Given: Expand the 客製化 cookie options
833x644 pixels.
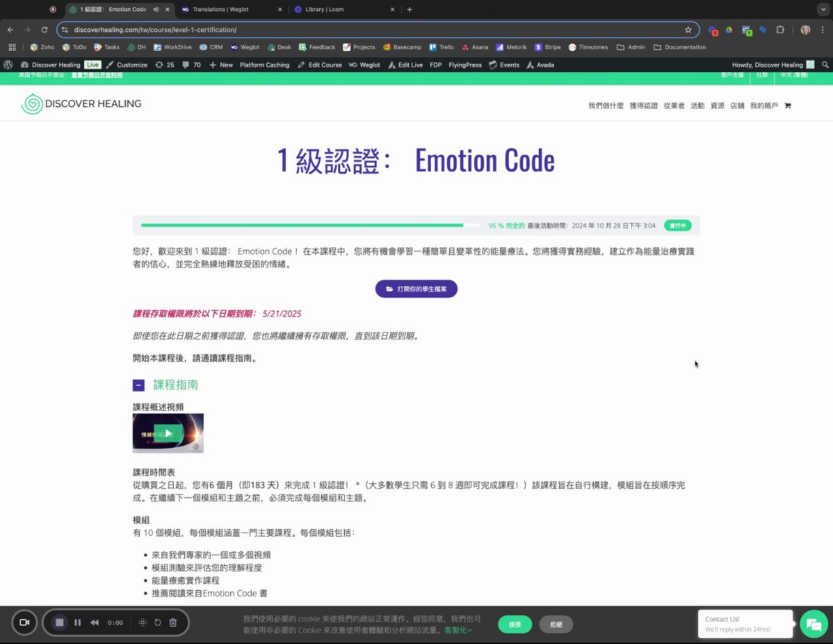Looking at the screenshot, I should pos(458,630).
